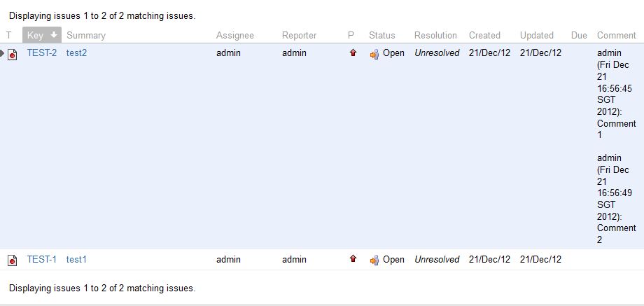The width and height of the screenshot is (644, 306).
Task: Click the Open status icon for TEST-1
Action: click(374, 260)
